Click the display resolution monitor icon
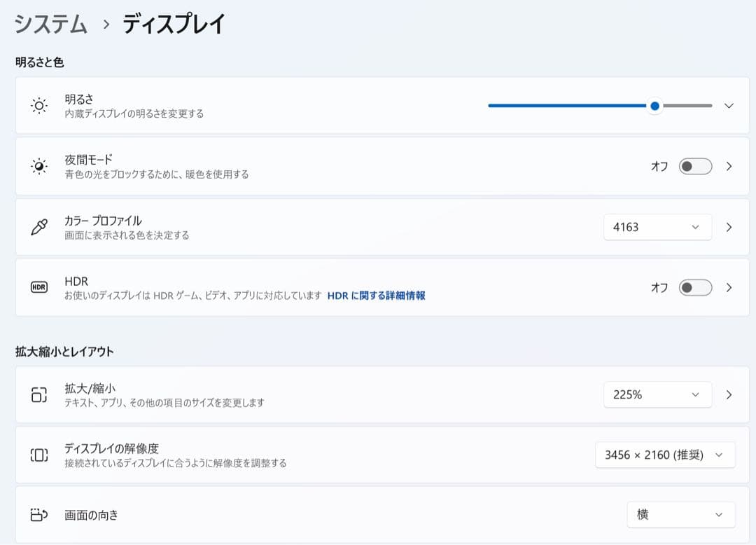 [38, 454]
